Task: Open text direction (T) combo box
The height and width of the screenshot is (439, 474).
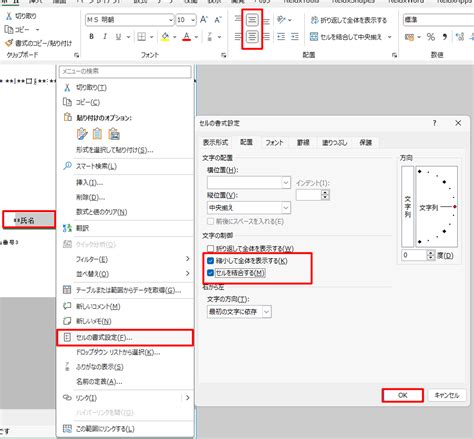Action: point(239,312)
